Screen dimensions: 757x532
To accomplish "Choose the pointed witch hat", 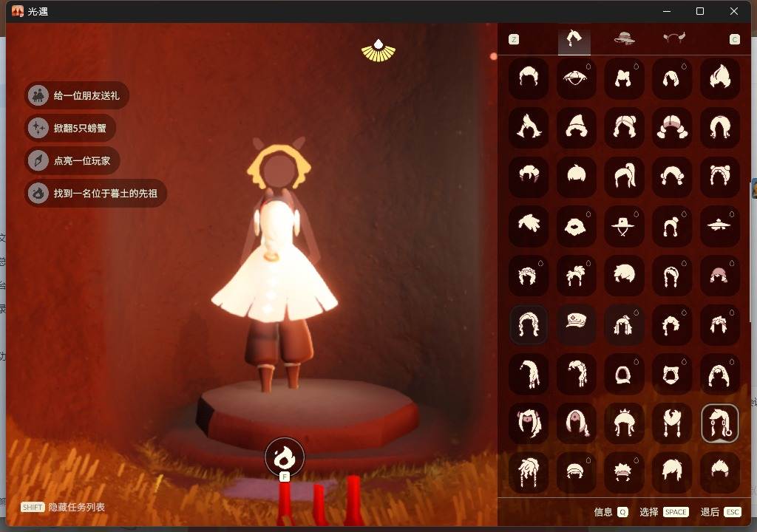I will click(x=576, y=127).
